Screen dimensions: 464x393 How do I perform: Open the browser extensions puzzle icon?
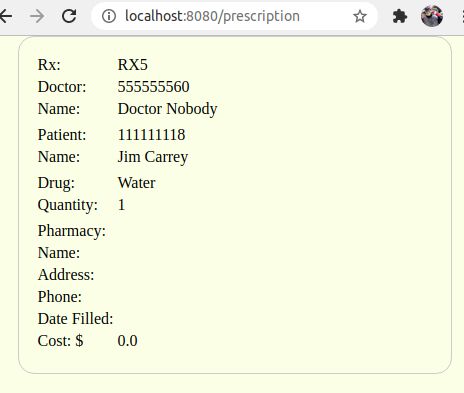click(x=400, y=16)
